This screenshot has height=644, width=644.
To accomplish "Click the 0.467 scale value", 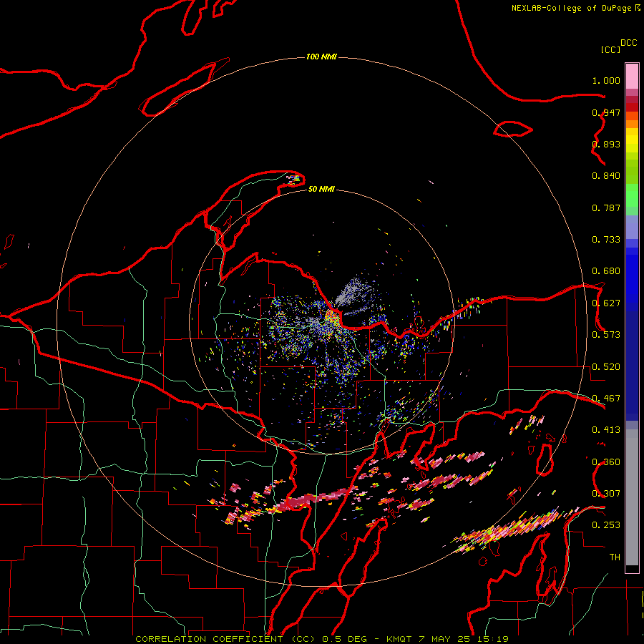I will click(606, 399).
